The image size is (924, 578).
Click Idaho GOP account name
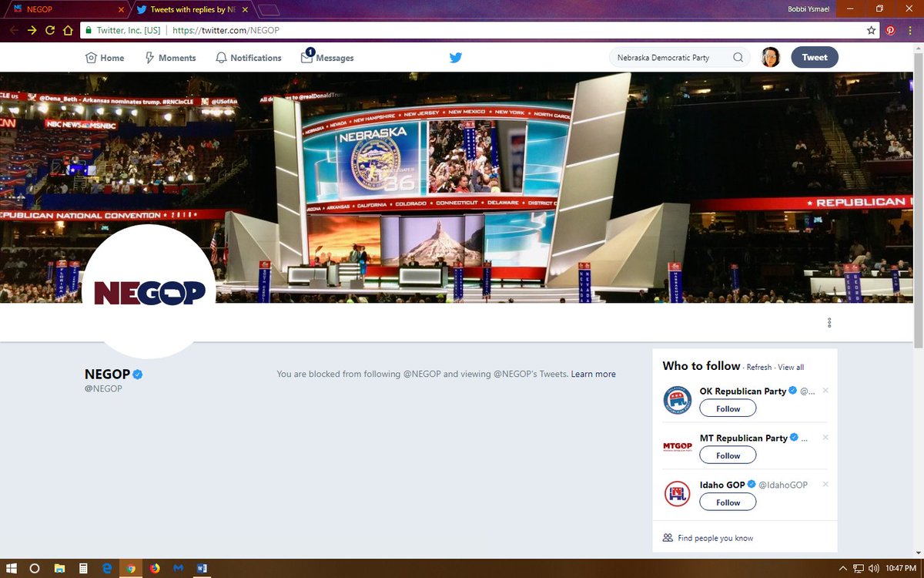point(722,485)
